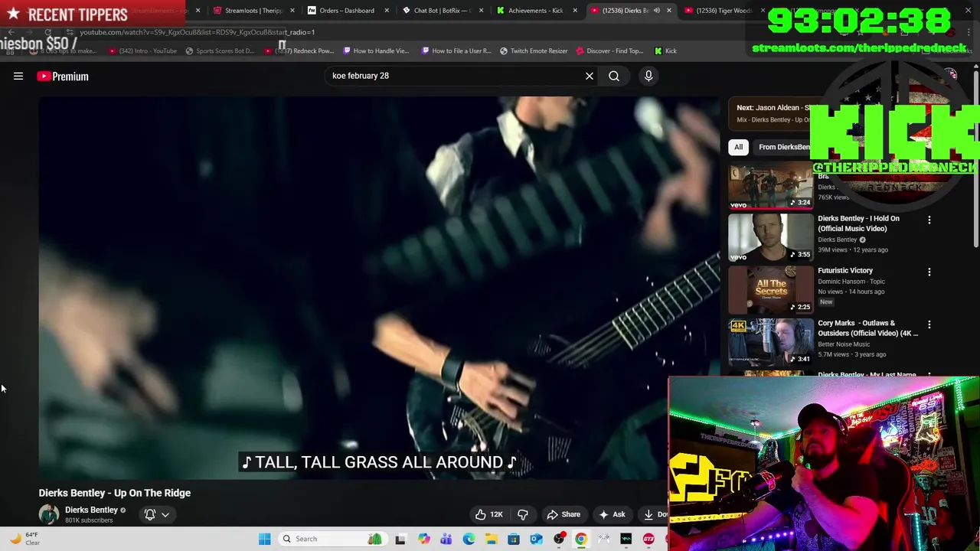980x551 pixels.
Task: Open the Windows Start button
Action: [264, 539]
